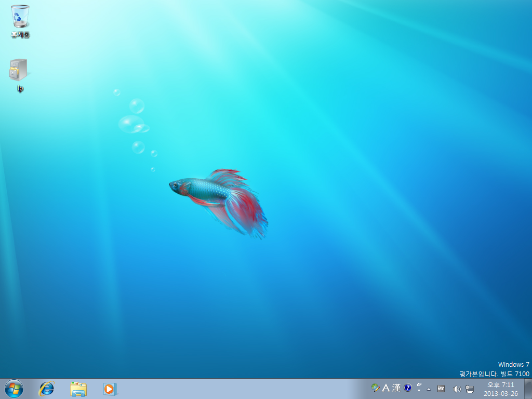Open the Windows Start menu orb
532x399 pixels.
14,389
